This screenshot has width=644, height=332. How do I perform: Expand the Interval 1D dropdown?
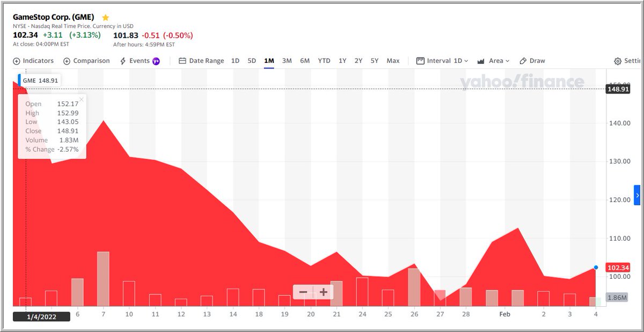point(442,61)
